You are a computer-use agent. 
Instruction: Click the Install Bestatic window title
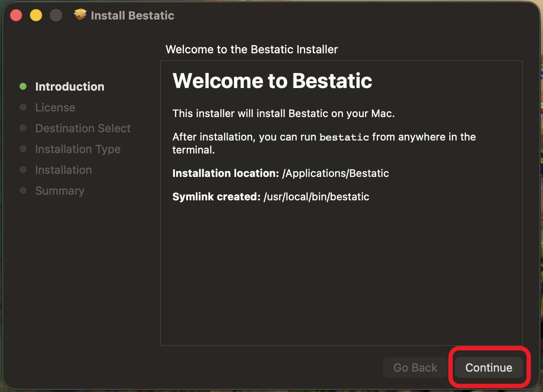[132, 15]
